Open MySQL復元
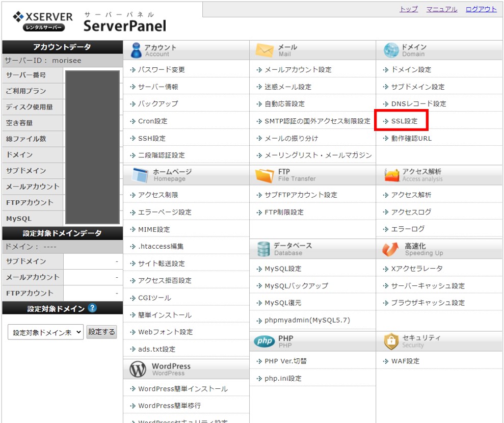 point(283,303)
